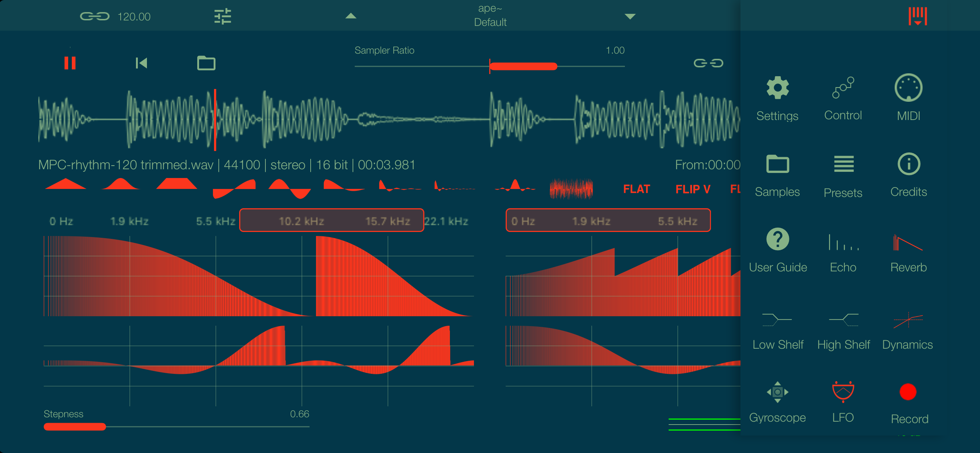Open the Samples menu item
The image size is (980, 453).
(777, 164)
